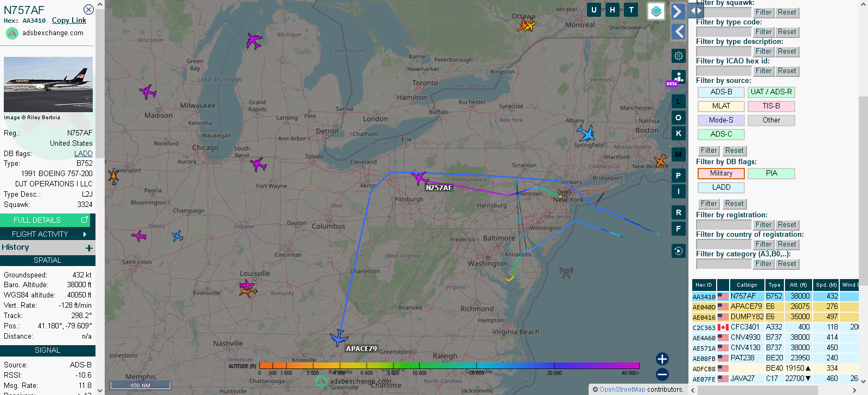Toggle the Mode-S source filter
Viewport: 868px width, 395px height.
click(721, 120)
